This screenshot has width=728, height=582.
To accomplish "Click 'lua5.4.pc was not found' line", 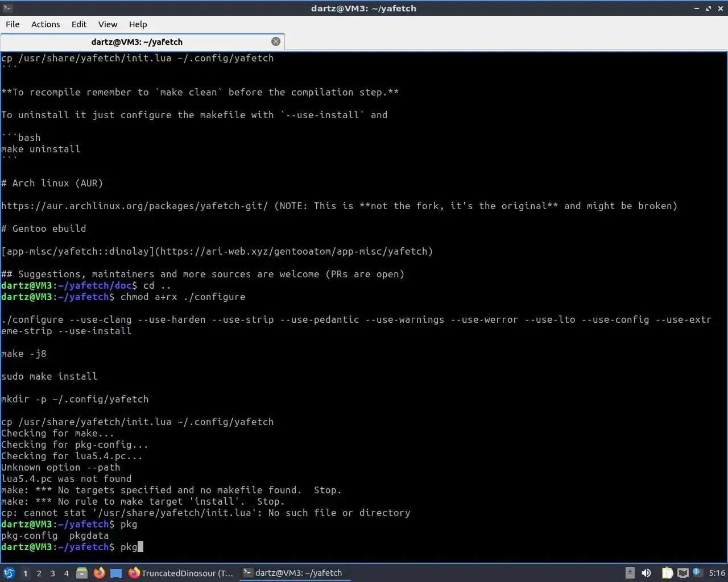I will pyautogui.click(x=67, y=479).
